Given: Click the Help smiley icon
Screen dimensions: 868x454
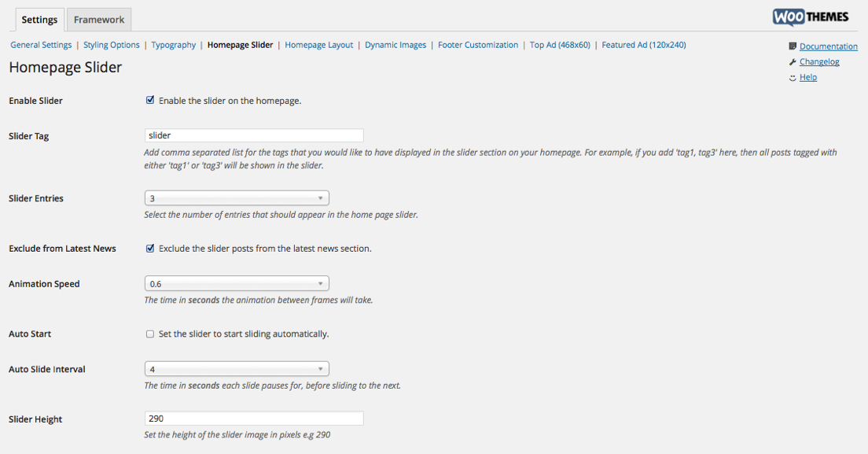Looking at the screenshot, I should pyautogui.click(x=793, y=78).
